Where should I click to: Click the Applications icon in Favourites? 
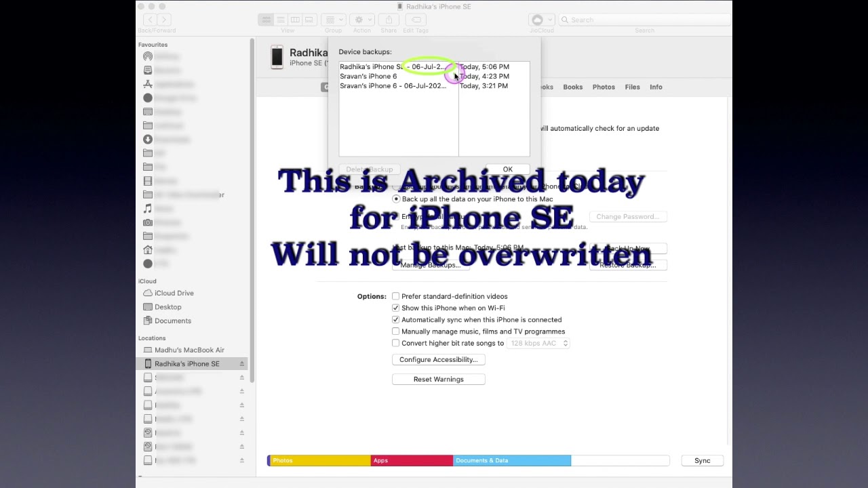[x=148, y=84]
